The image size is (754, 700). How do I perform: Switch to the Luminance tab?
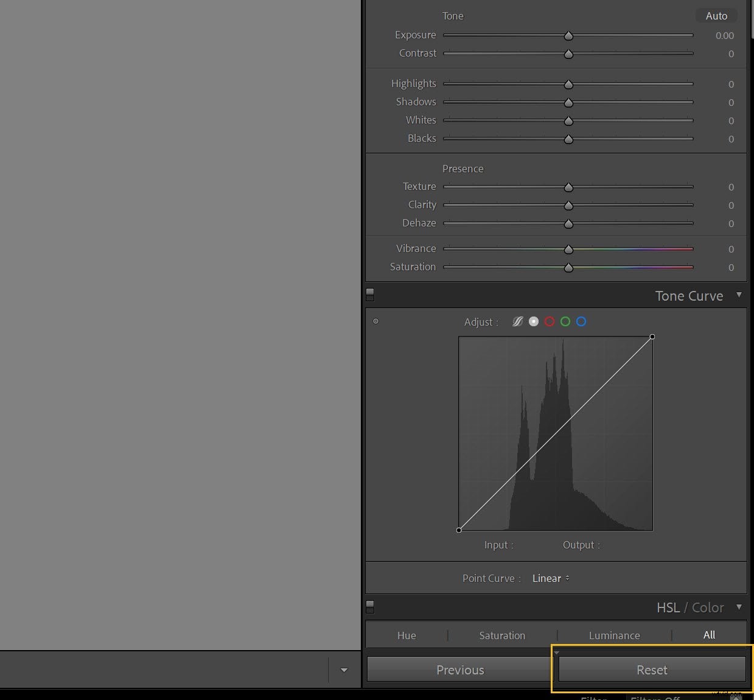[614, 635]
